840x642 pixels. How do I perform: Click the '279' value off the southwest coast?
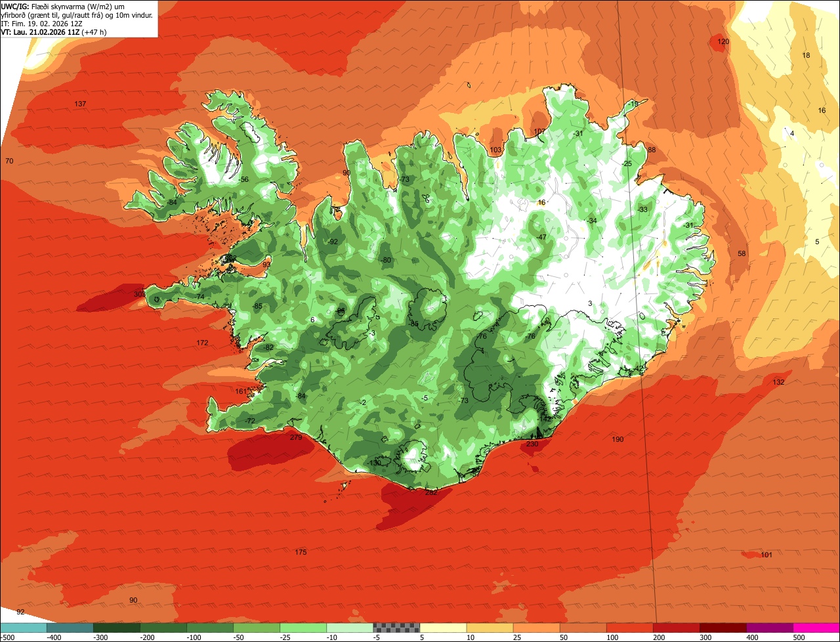tap(296, 437)
